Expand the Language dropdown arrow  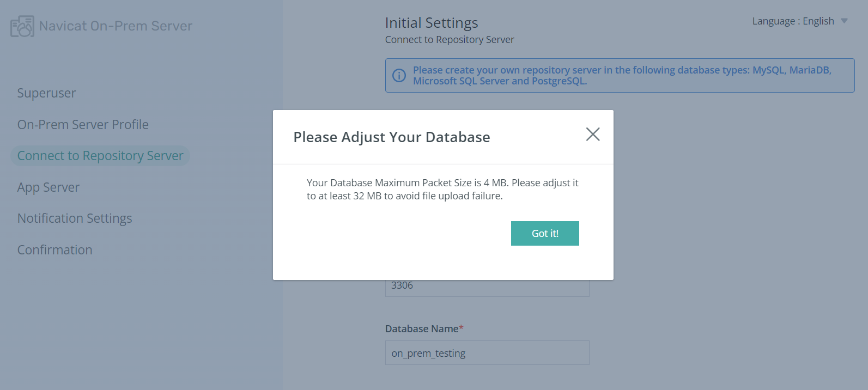click(x=845, y=21)
